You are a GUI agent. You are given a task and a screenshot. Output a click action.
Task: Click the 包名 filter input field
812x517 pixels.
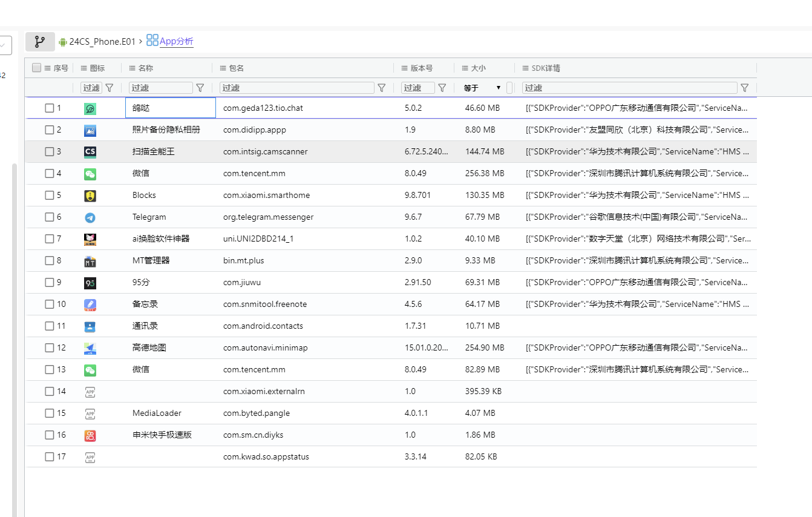[x=297, y=88]
